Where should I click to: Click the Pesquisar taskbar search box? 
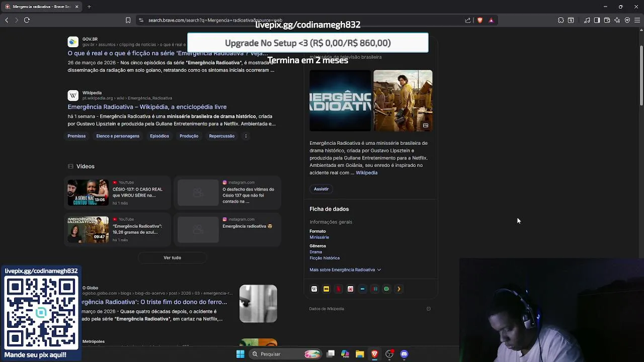tap(286, 354)
